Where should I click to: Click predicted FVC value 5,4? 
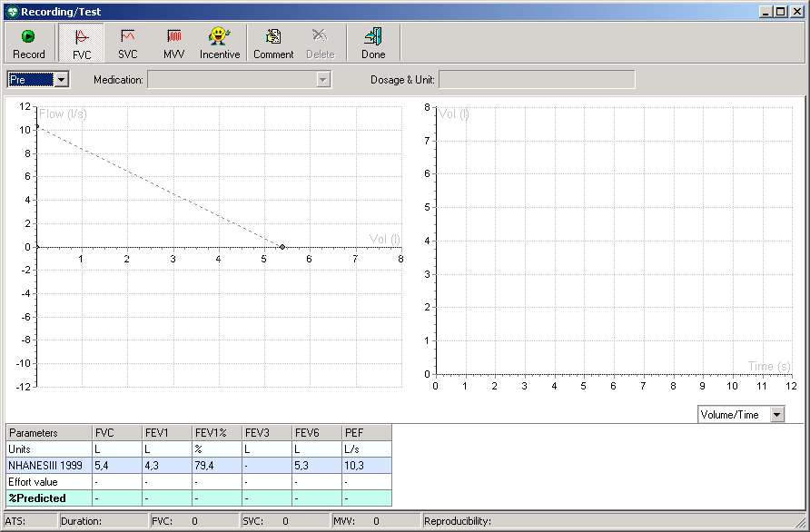(x=117, y=466)
